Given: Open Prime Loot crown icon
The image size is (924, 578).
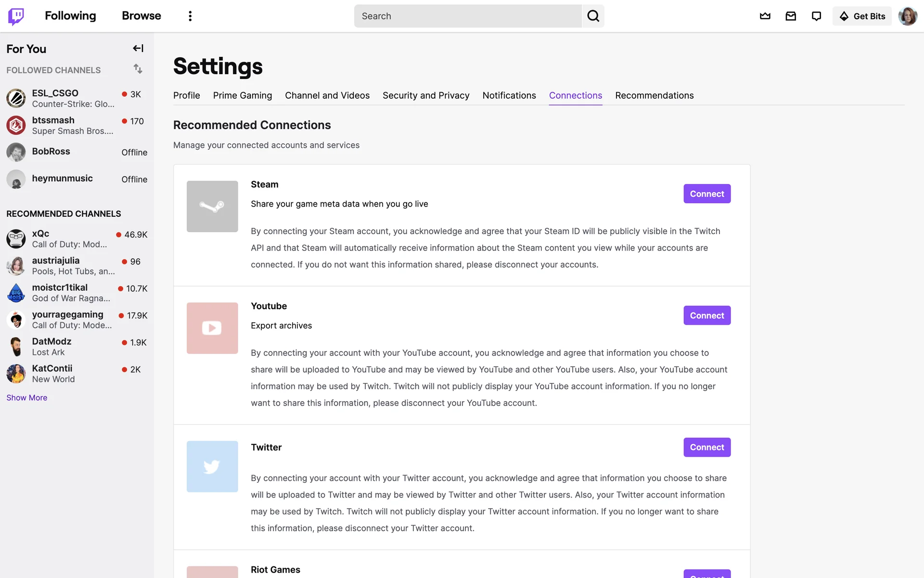Looking at the screenshot, I should (765, 16).
